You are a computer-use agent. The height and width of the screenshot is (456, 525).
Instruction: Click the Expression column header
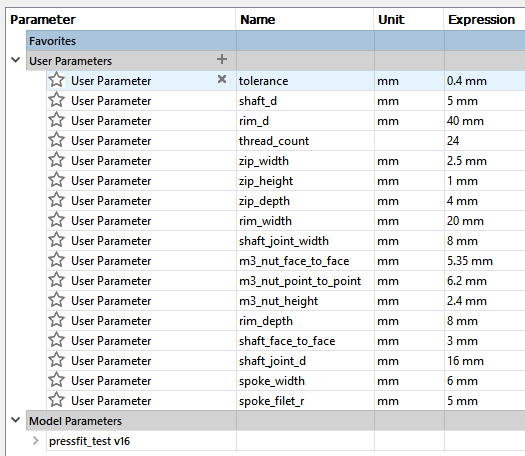point(481,20)
